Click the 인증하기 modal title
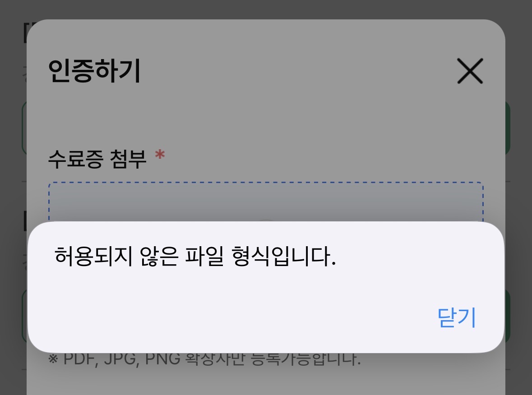Screen dimensions: 532x395 click(x=94, y=71)
